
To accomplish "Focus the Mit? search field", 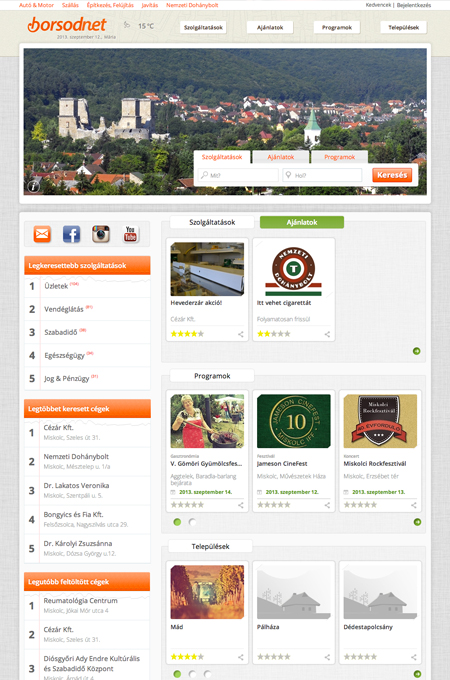I will tap(238, 175).
